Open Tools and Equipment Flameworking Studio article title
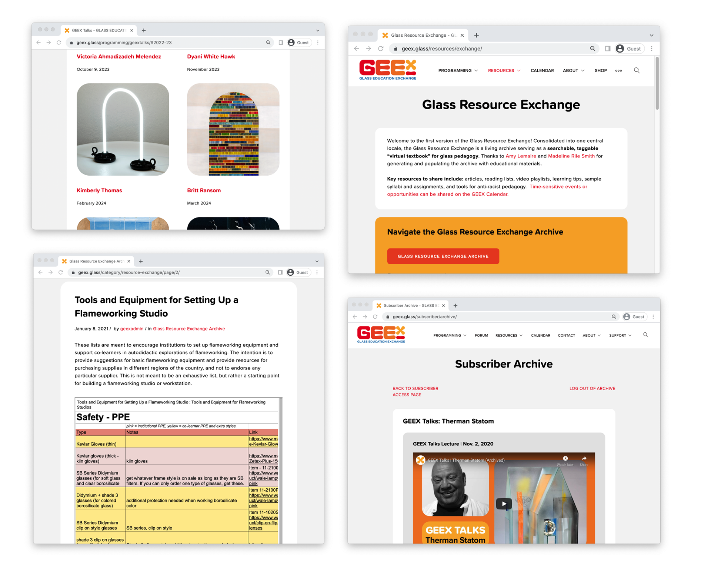The width and height of the screenshot is (711, 588). click(156, 306)
